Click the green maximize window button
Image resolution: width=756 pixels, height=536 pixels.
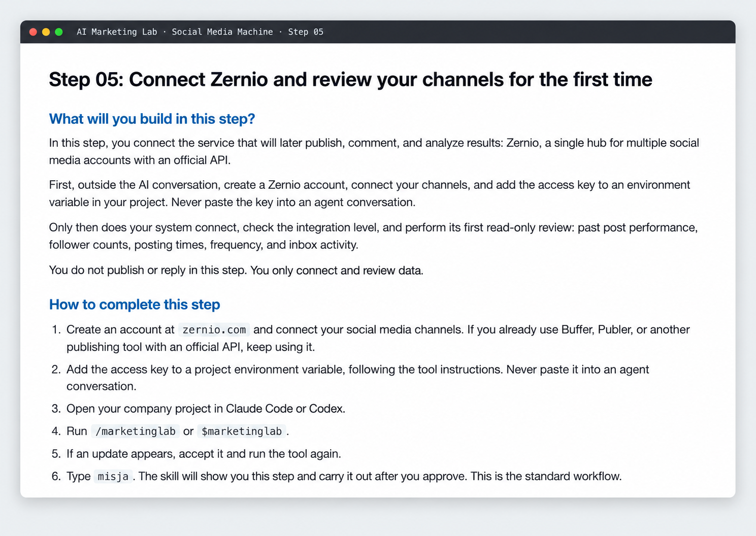[x=59, y=32]
